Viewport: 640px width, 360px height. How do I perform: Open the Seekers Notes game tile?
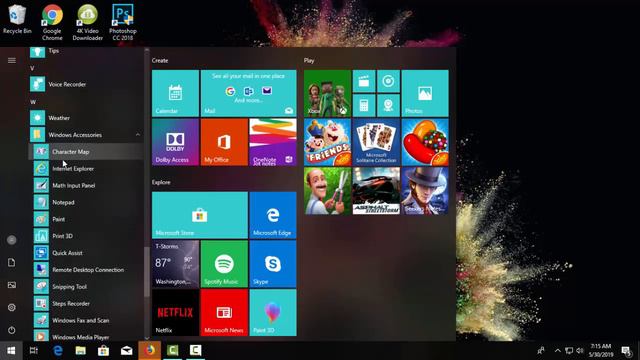[x=425, y=191]
